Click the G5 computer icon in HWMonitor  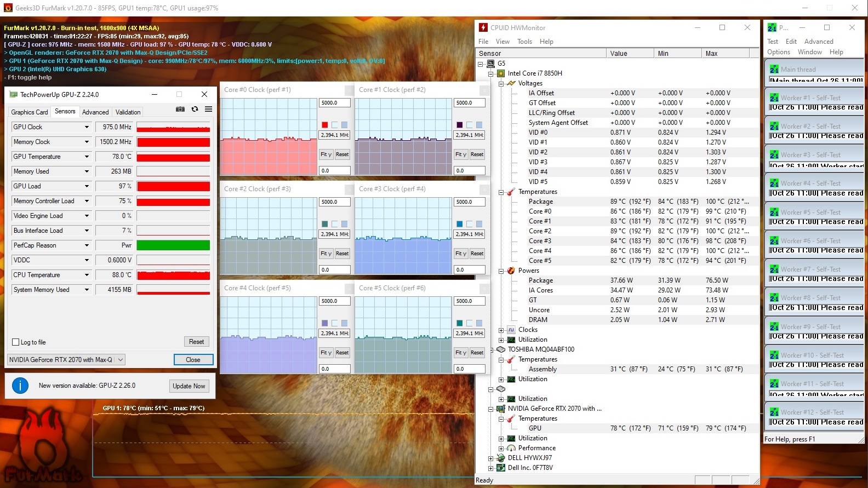pos(491,64)
